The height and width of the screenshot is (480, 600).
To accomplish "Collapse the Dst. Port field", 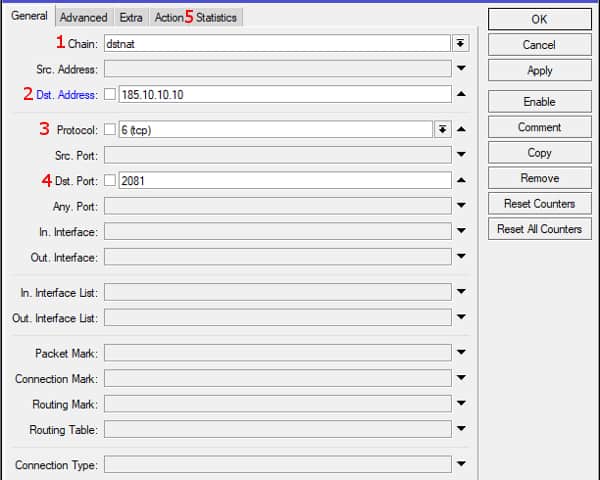I will (x=461, y=180).
